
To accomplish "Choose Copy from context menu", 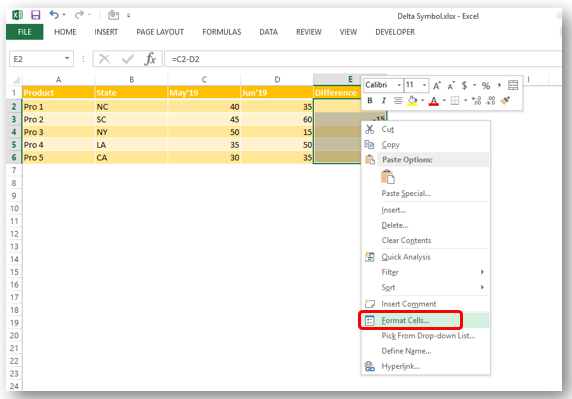I will click(425, 144).
